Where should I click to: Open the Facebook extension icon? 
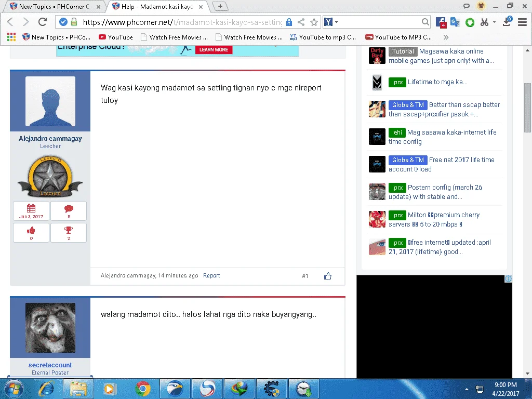pos(441,22)
